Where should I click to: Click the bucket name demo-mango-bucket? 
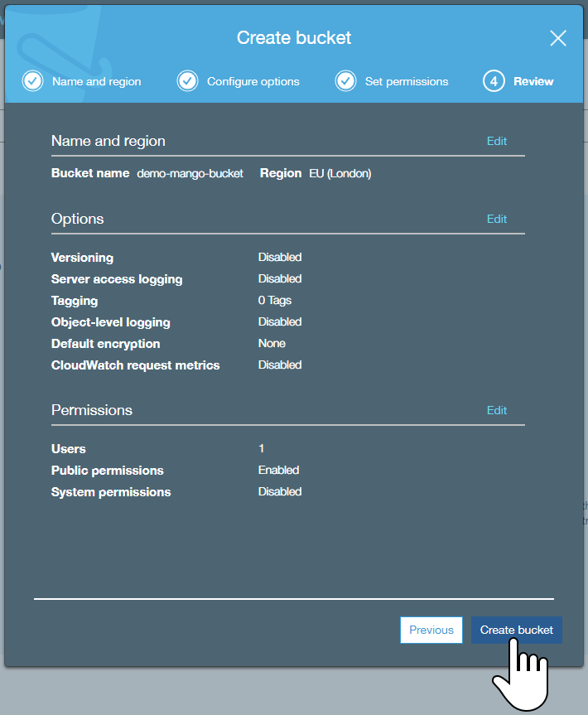190,174
